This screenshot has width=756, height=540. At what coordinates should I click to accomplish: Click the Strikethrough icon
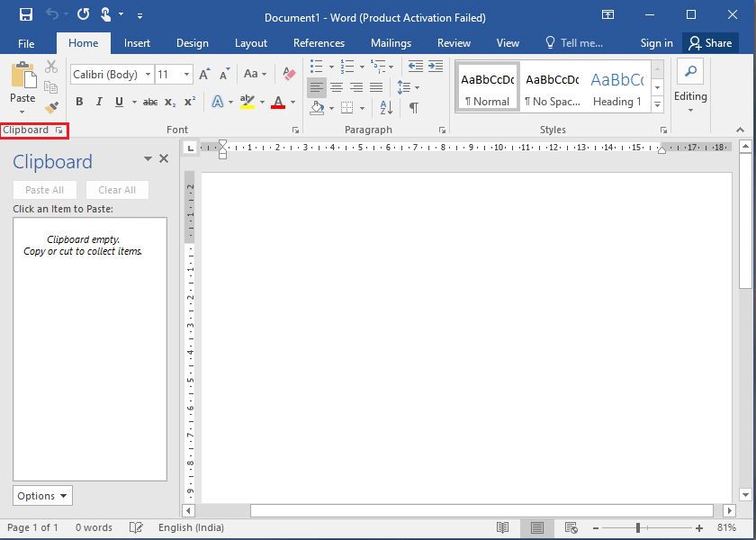coord(150,102)
